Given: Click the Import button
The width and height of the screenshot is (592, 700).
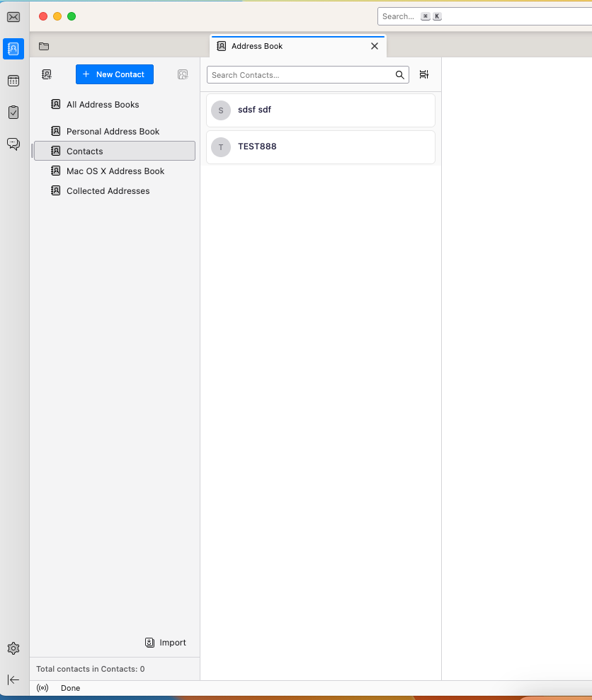Looking at the screenshot, I should (166, 643).
